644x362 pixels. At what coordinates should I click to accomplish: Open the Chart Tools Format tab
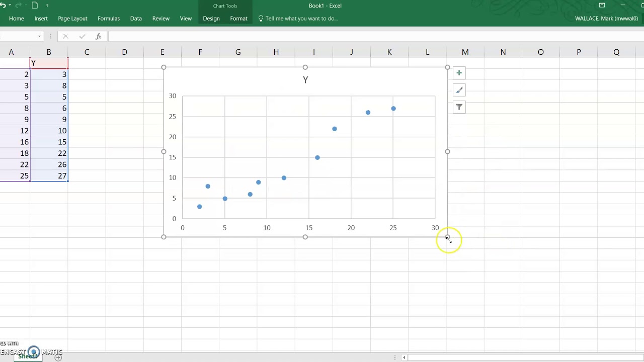coord(238,19)
